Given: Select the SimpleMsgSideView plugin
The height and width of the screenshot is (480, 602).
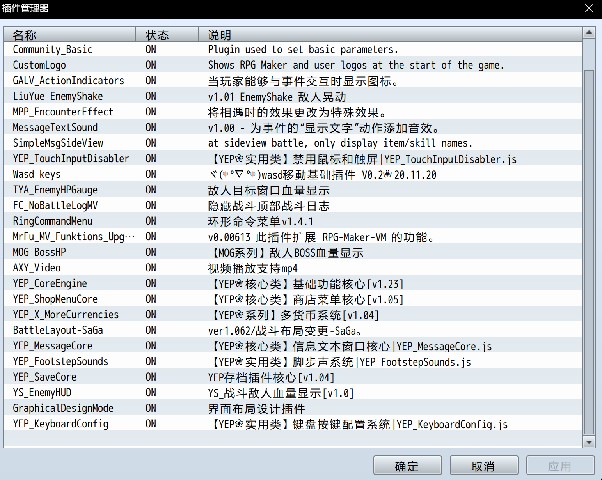Looking at the screenshot, I should click(x=293, y=143).
